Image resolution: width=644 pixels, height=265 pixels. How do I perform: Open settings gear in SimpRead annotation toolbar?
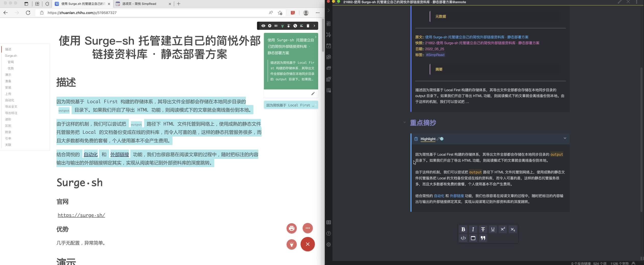pyautogui.click(x=269, y=26)
